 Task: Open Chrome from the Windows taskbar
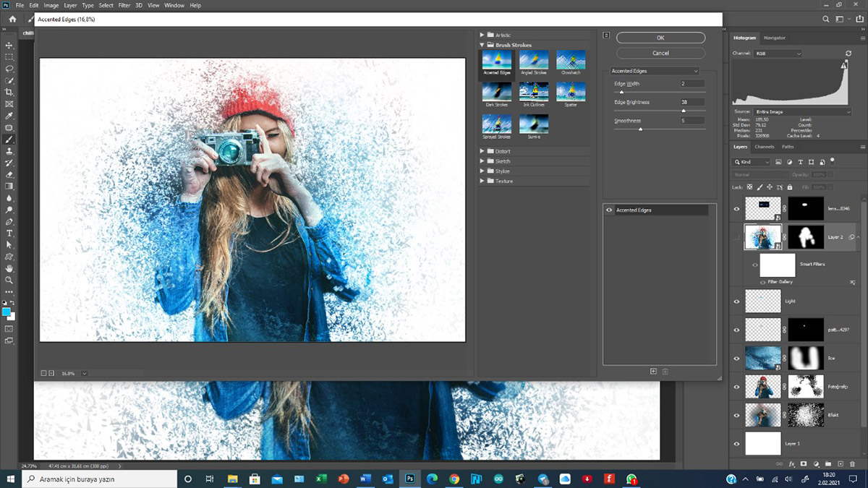click(x=454, y=479)
